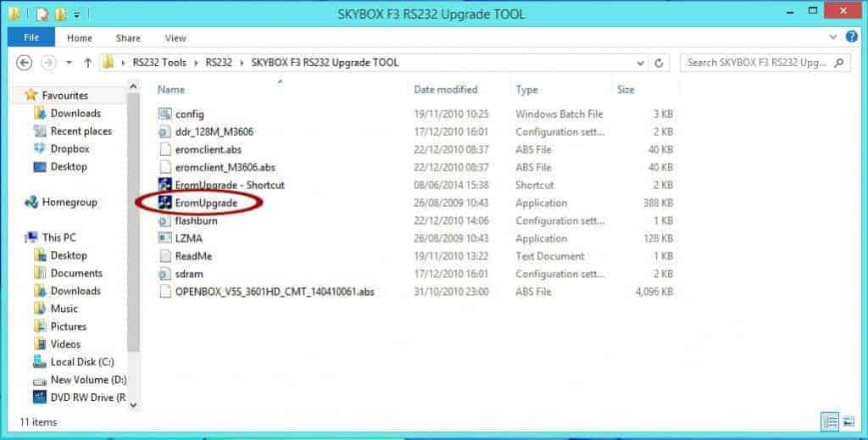Viewport: 868px width, 440px height.
Task: Switch to large icons view in status bar
Action: click(849, 421)
